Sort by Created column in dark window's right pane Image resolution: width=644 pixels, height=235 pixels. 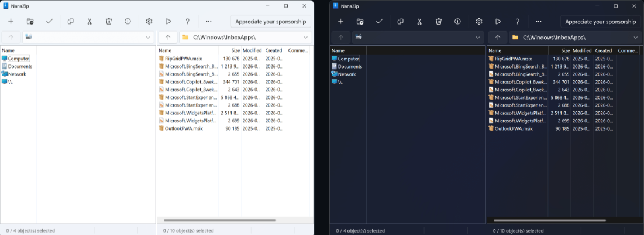pyautogui.click(x=605, y=50)
